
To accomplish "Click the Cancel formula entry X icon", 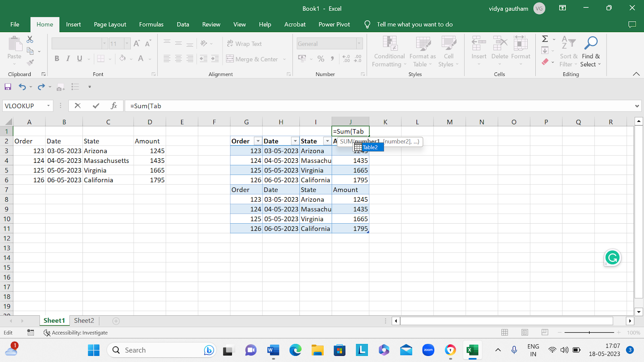I will pos(78,106).
